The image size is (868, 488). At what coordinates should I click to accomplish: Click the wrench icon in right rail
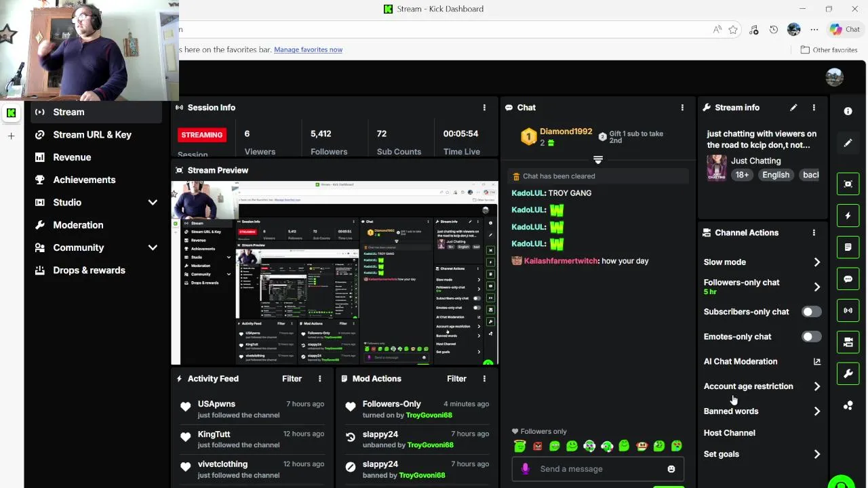point(848,373)
